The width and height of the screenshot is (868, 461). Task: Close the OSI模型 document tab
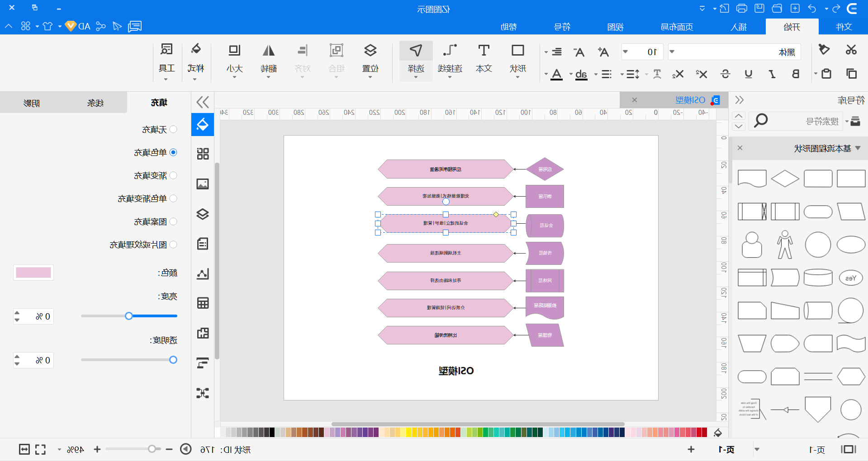(x=635, y=100)
